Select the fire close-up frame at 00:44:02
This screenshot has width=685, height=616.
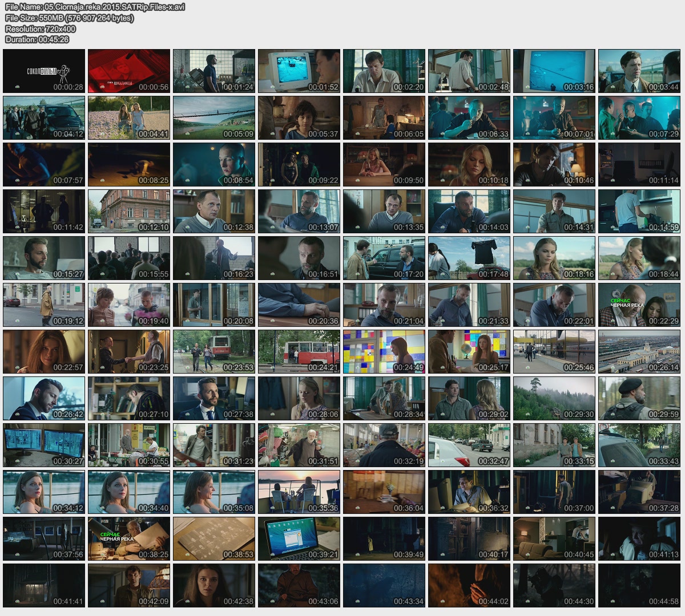tap(469, 585)
